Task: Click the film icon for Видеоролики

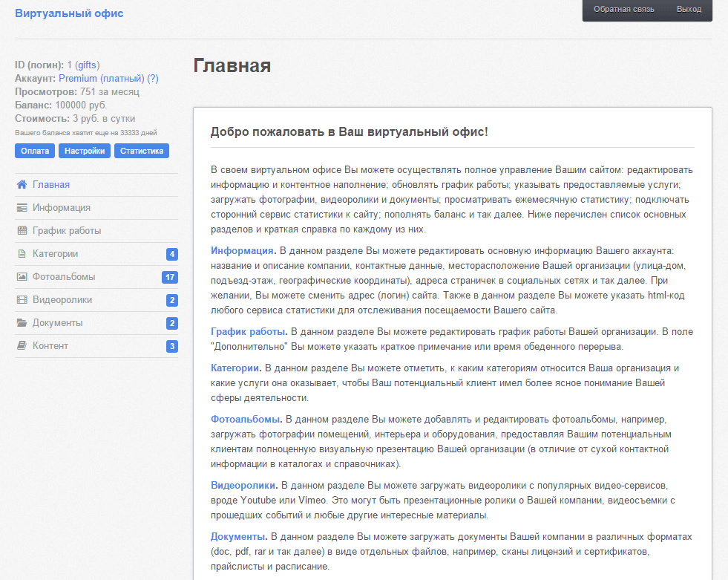Action: pos(22,300)
